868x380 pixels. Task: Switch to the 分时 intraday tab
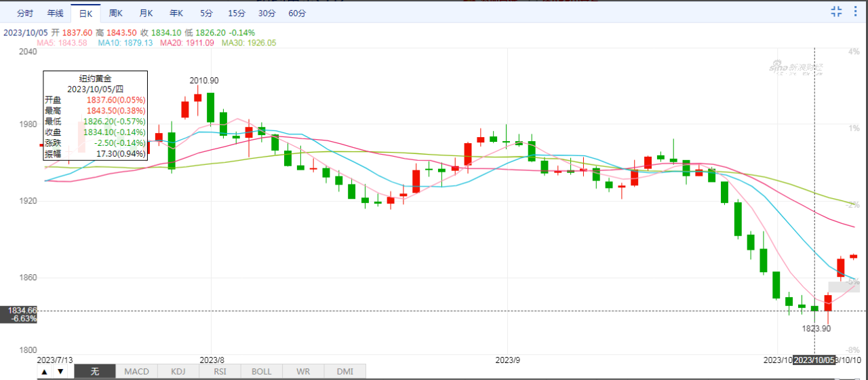pyautogui.click(x=24, y=13)
